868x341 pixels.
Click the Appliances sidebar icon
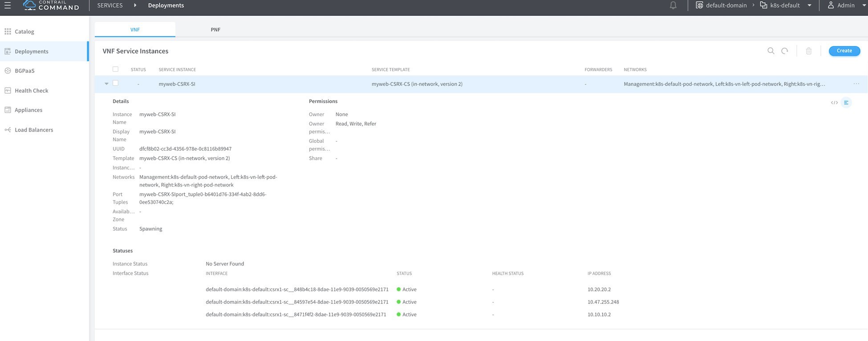point(8,110)
